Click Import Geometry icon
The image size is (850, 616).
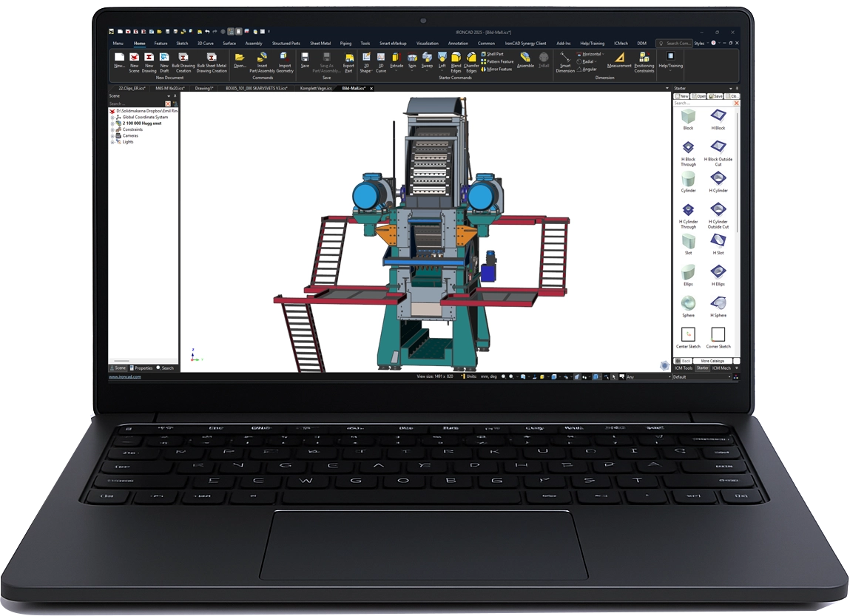pos(285,57)
